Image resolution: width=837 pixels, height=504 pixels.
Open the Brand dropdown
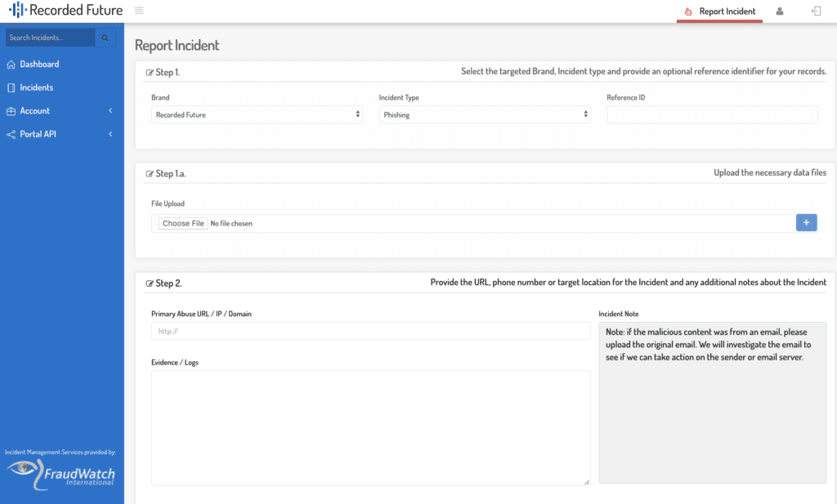(257, 114)
